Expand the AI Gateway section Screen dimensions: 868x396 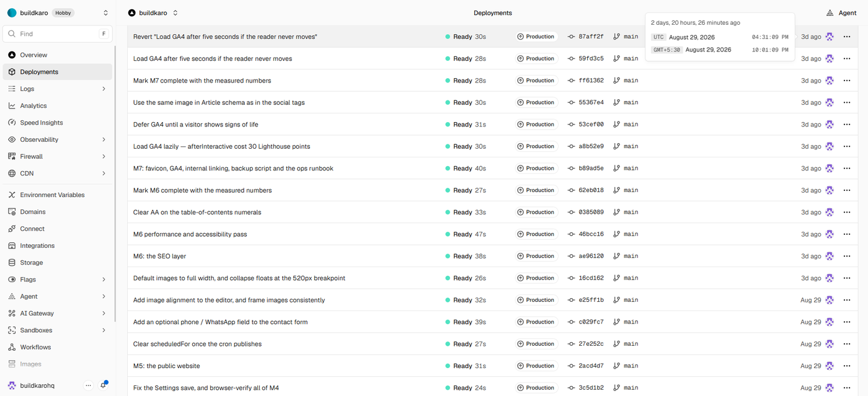(104, 314)
